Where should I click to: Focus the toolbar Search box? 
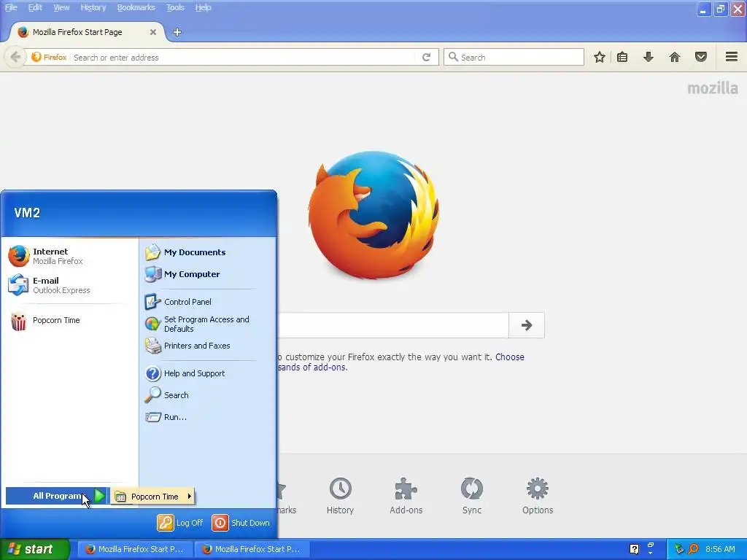click(514, 57)
